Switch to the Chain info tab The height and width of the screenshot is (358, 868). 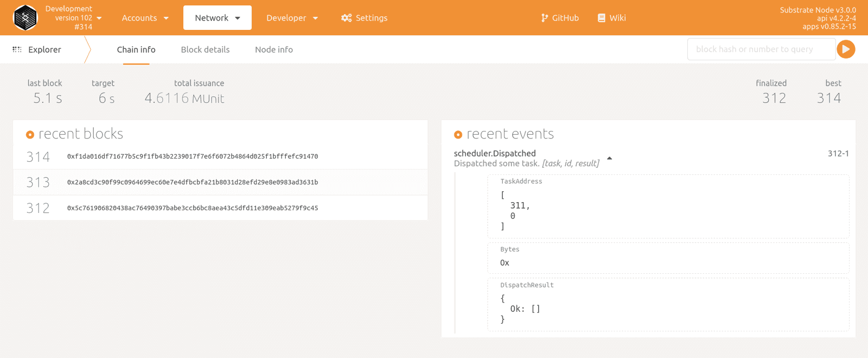coord(136,49)
